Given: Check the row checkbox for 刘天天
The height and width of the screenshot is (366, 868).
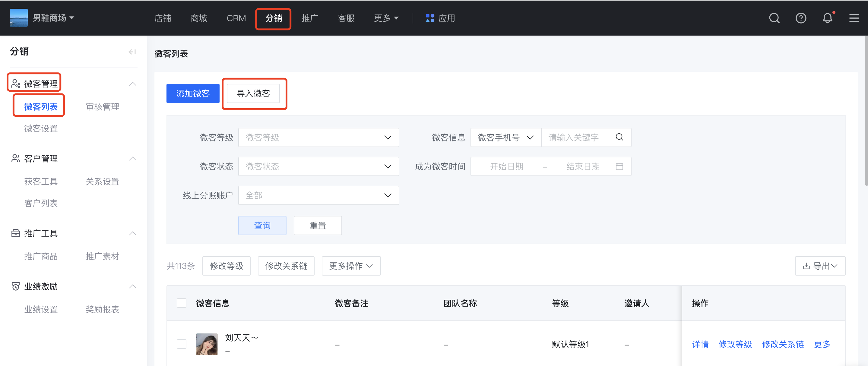Looking at the screenshot, I should point(181,344).
